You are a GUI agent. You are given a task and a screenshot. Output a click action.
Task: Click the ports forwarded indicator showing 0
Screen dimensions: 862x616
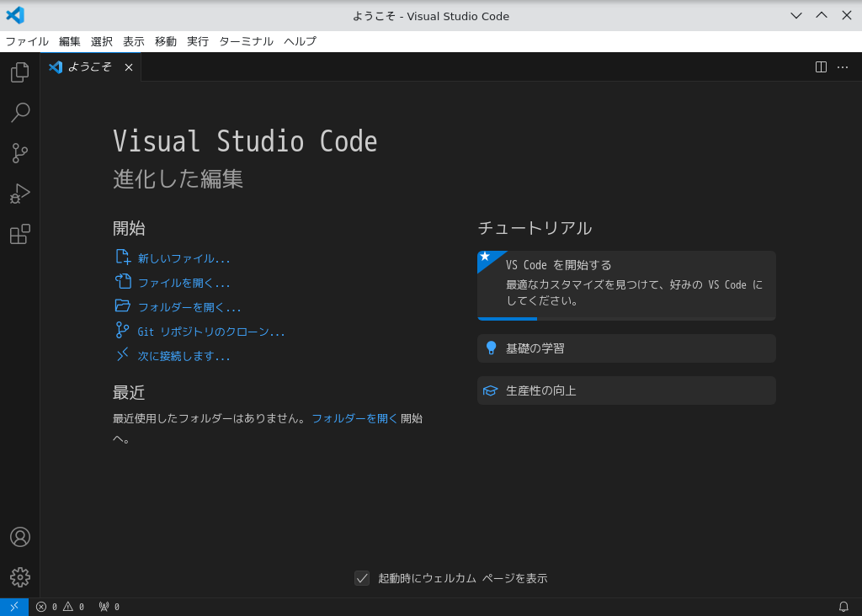tap(109, 607)
